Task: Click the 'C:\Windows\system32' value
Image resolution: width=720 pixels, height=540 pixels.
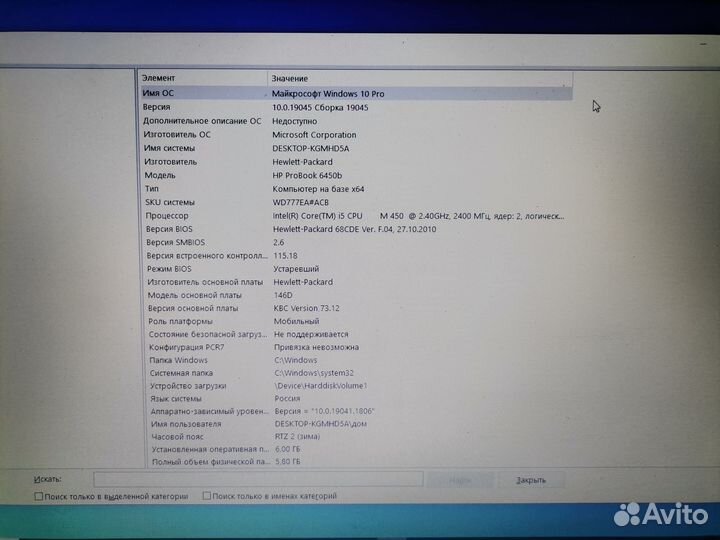Action: [314, 373]
